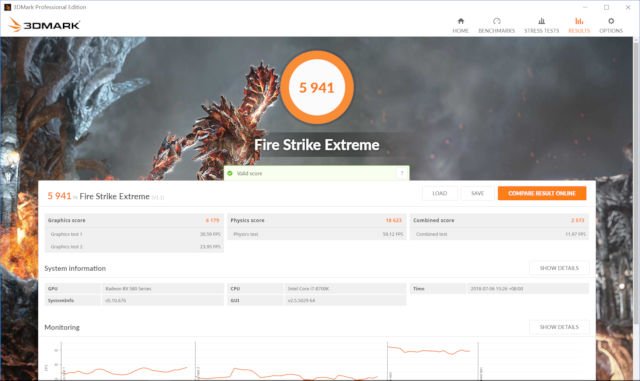Click the monitoring graph area

(317, 361)
